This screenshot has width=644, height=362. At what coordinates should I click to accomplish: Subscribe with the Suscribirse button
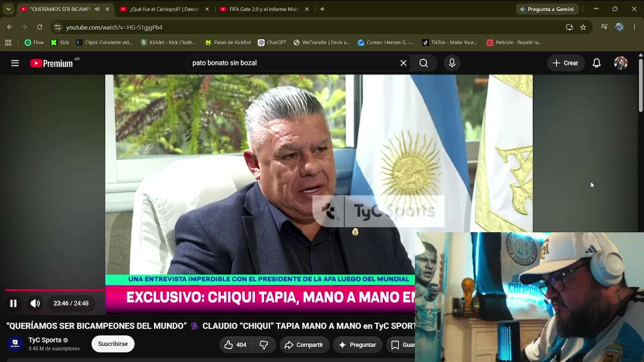pos(113,344)
